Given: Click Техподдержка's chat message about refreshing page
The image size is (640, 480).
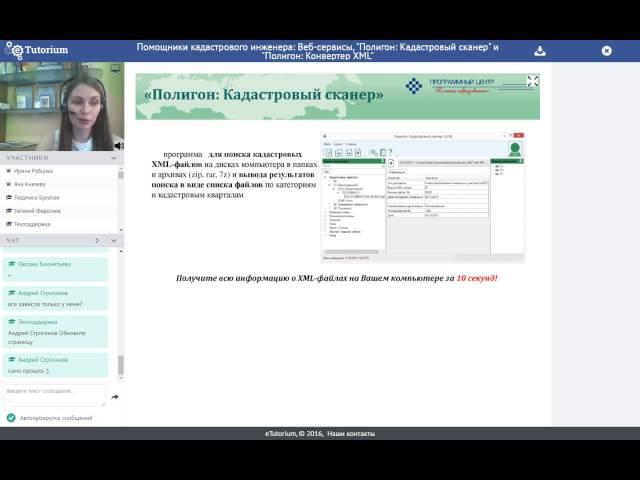Looking at the screenshot, I should [56, 331].
